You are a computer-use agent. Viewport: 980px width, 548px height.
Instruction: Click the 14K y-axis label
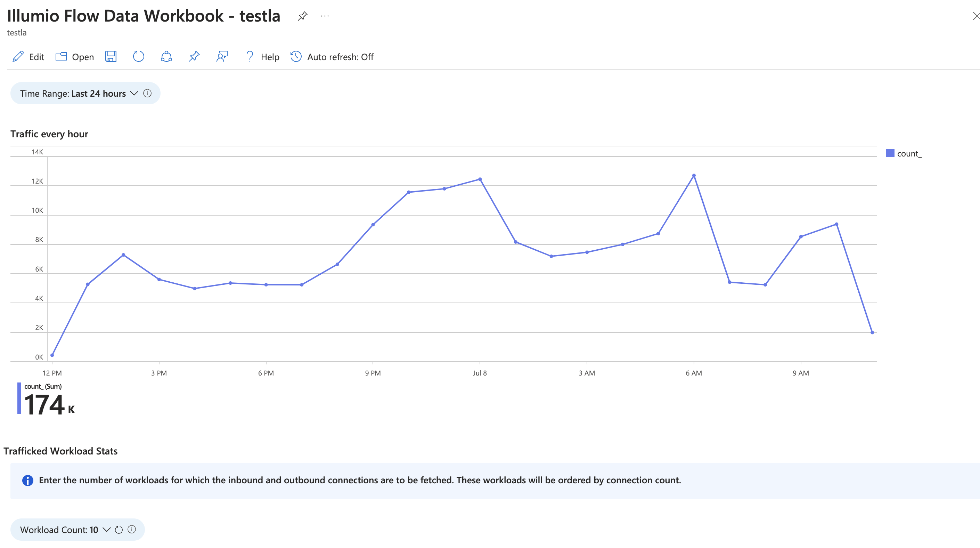click(37, 152)
